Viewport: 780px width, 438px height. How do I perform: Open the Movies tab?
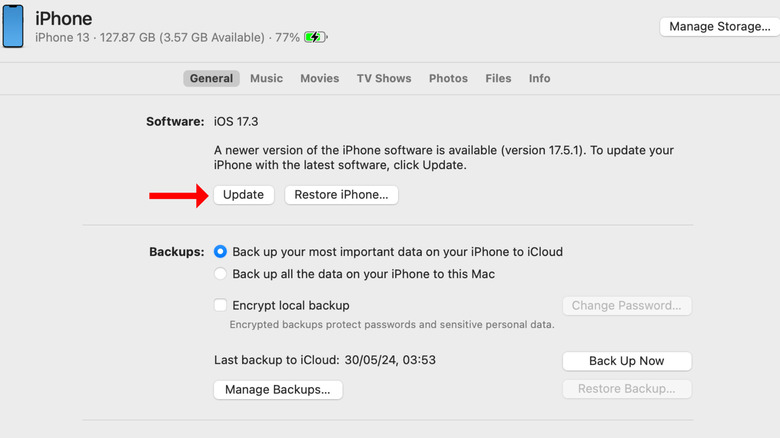pos(320,78)
